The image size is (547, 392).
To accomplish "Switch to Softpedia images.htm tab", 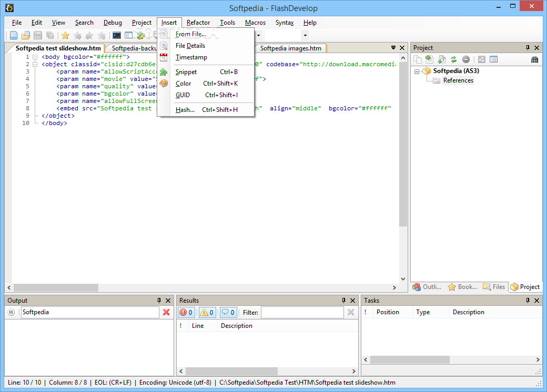I will coord(290,48).
